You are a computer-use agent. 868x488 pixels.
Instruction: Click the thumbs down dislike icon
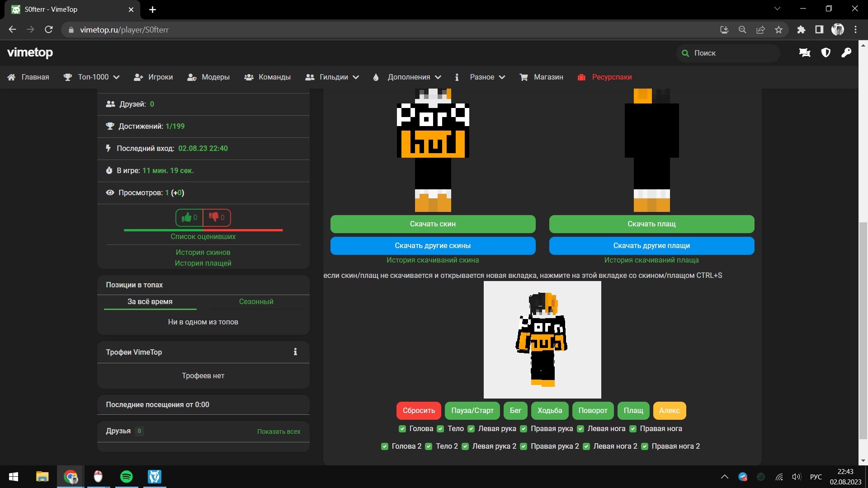tap(214, 217)
